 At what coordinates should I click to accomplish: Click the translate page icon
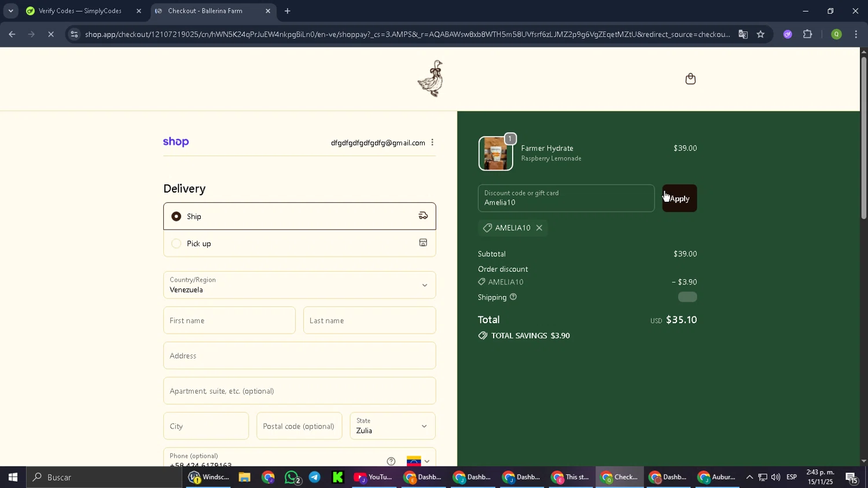743,34
